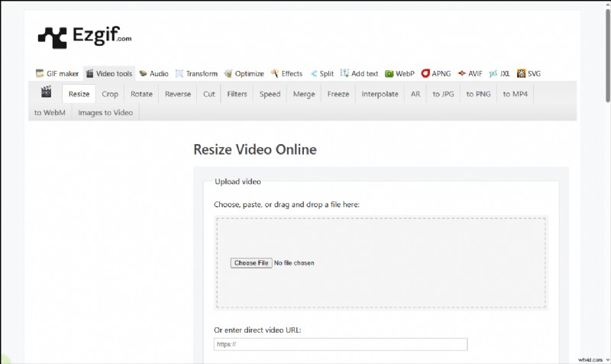This screenshot has height=364, width=611.
Task: Open the APNG tools menu
Action: click(435, 73)
